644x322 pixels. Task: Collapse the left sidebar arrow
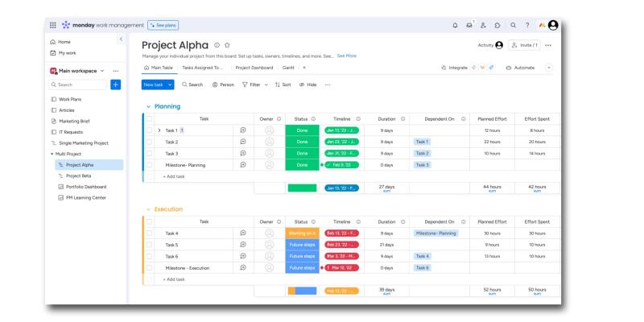121,39
